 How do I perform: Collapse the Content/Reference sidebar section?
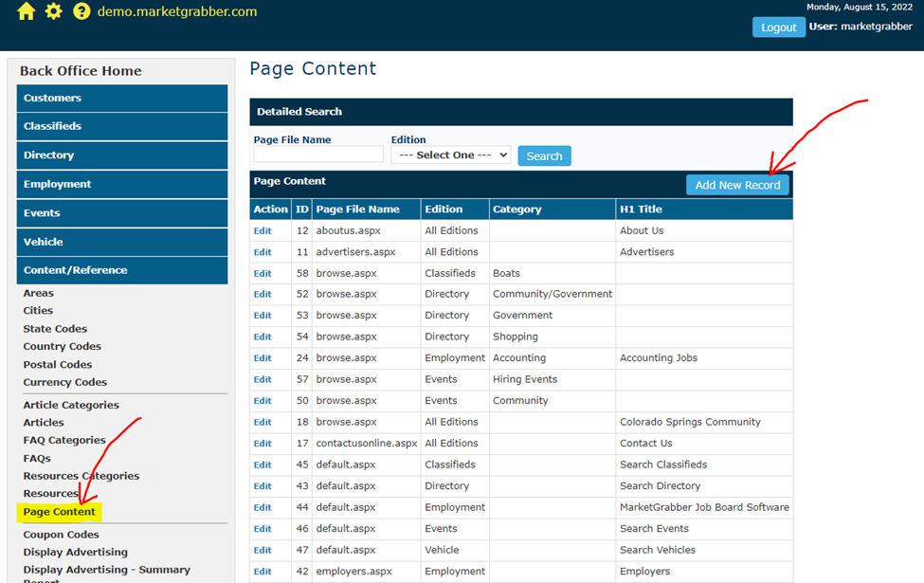tap(121, 270)
